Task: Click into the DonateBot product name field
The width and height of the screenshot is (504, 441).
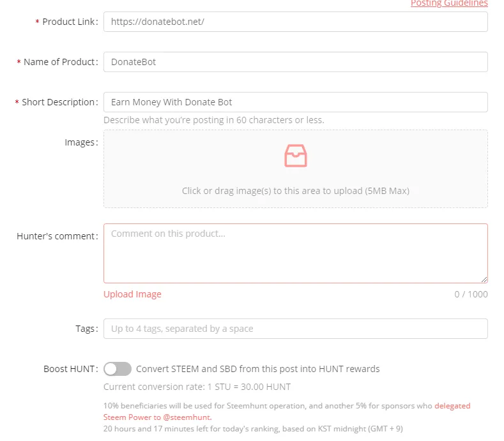Action: [295, 62]
